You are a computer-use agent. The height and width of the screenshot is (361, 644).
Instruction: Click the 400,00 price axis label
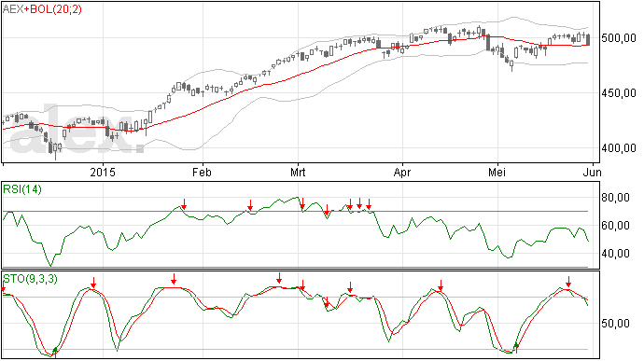(619, 147)
